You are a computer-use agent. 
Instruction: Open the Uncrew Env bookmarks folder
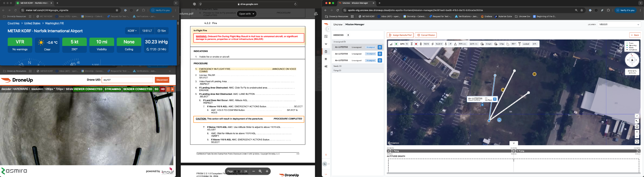click(523, 16)
